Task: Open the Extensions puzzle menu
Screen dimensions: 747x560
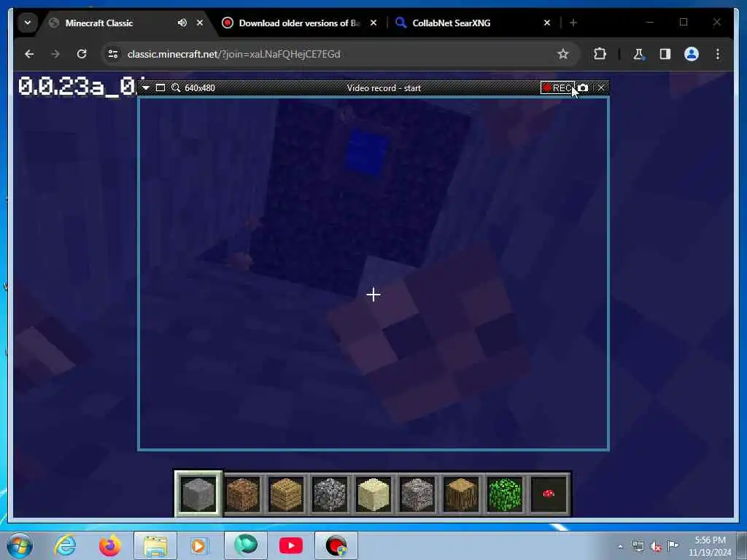Action: click(x=600, y=54)
